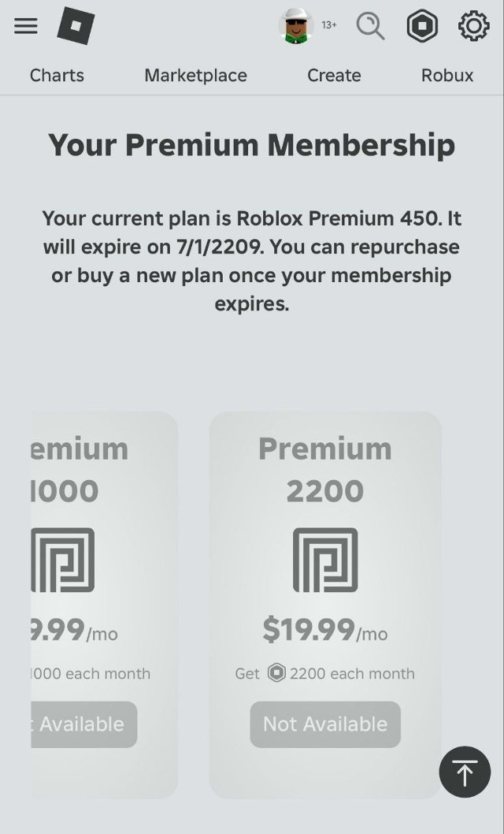Click the Your Premium Membership heading
This screenshot has width=504, height=834.
pos(252,145)
